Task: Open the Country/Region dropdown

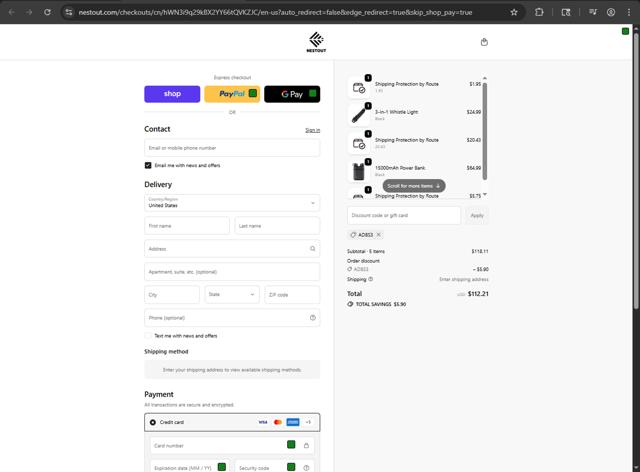Action: pyautogui.click(x=232, y=203)
